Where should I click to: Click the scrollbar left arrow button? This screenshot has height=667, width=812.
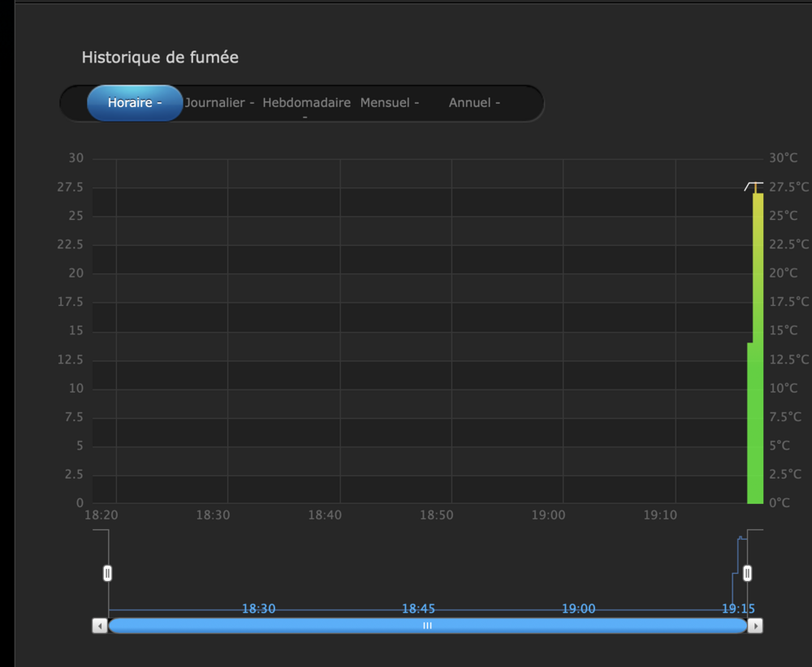(x=100, y=626)
